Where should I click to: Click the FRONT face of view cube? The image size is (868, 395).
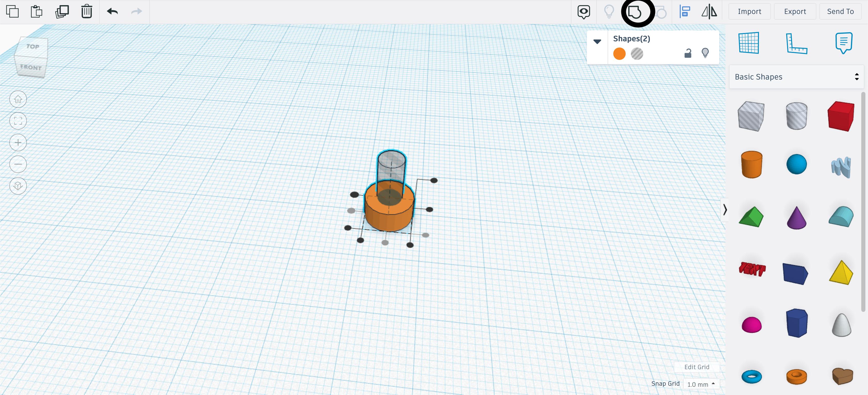click(x=31, y=67)
